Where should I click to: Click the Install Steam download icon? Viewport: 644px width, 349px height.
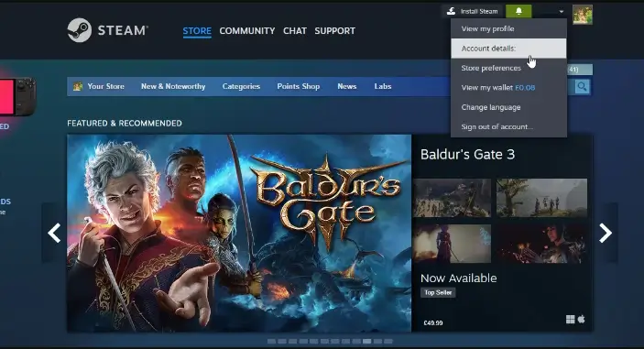[452, 11]
